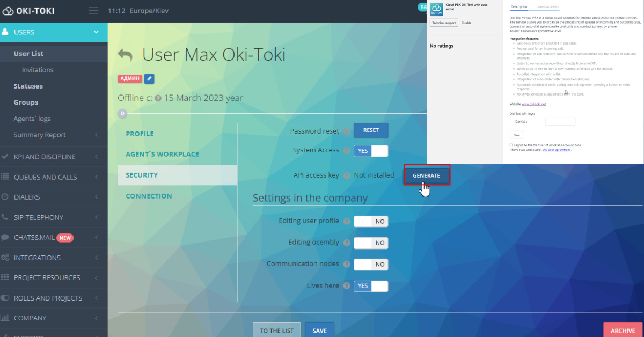Select the Security tab

(x=177, y=175)
